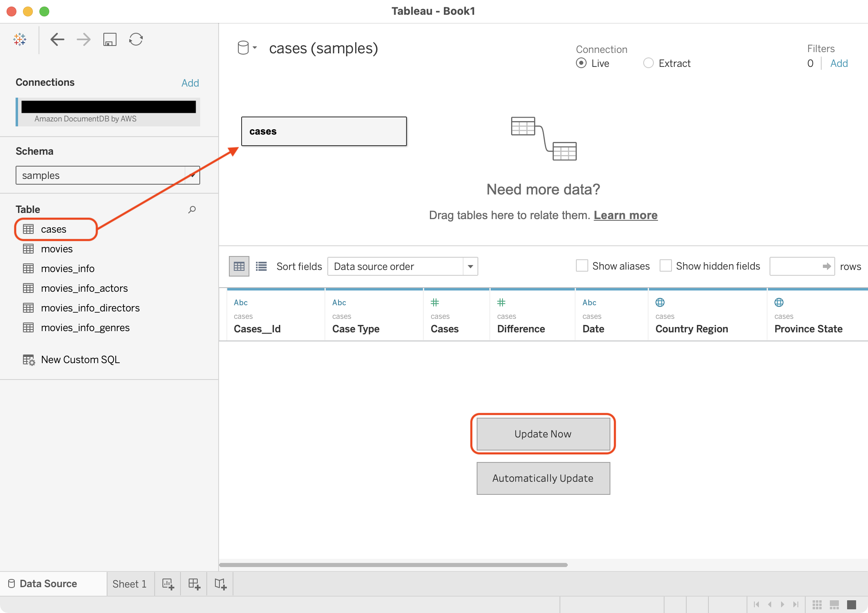Viewport: 868px width, 613px height.
Task: Select the Extract connection option
Action: coord(648,63)
